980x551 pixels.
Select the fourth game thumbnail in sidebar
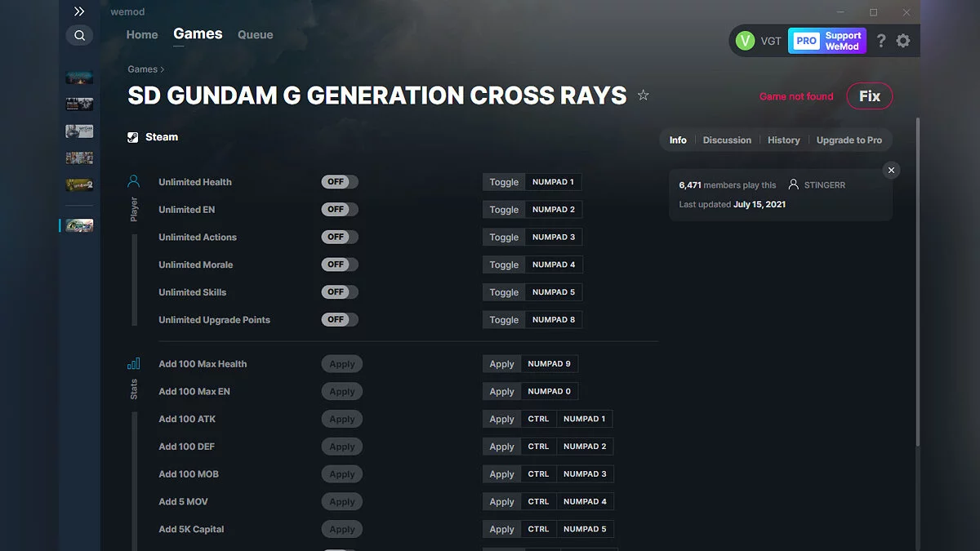[x=79, y=158]
